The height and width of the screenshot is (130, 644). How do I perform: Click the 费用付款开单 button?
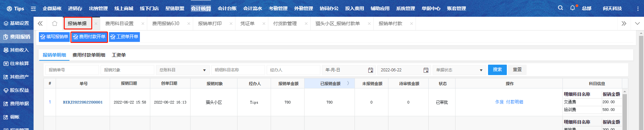(90, 37)
